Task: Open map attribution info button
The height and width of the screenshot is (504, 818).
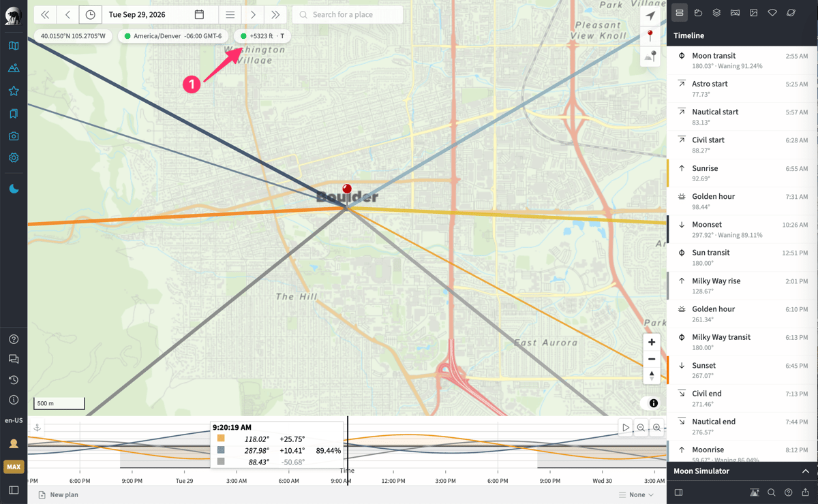Action: [x=653, y=403]
